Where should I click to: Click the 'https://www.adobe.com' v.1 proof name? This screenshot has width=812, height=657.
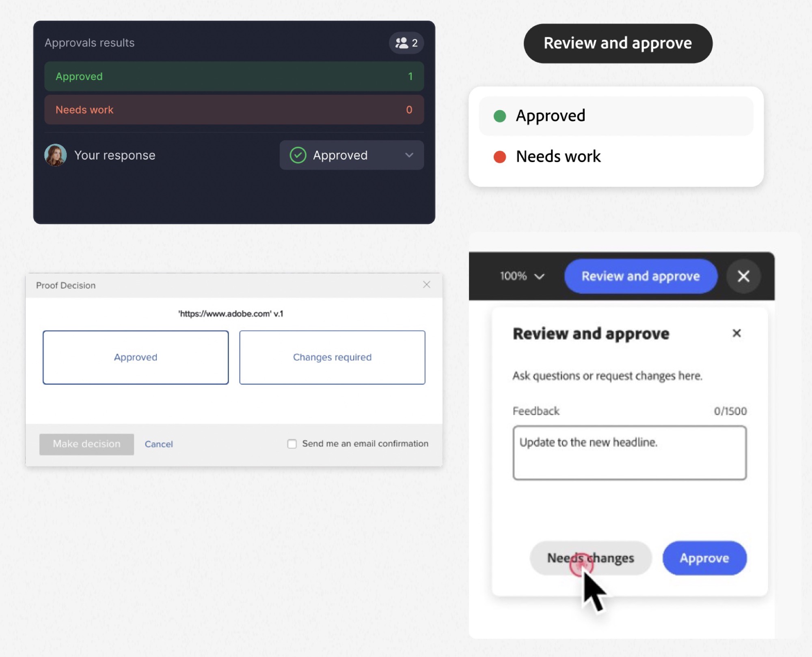[231, 314]
